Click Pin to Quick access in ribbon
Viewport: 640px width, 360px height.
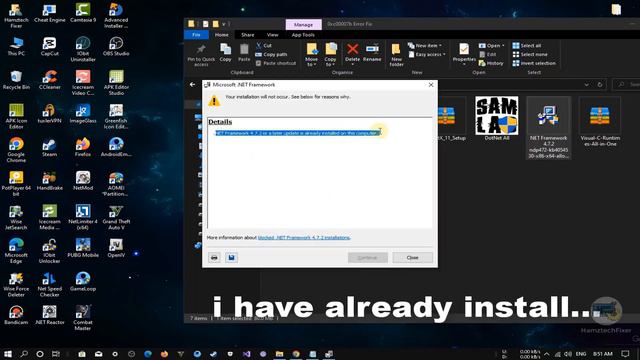(201, 55)
